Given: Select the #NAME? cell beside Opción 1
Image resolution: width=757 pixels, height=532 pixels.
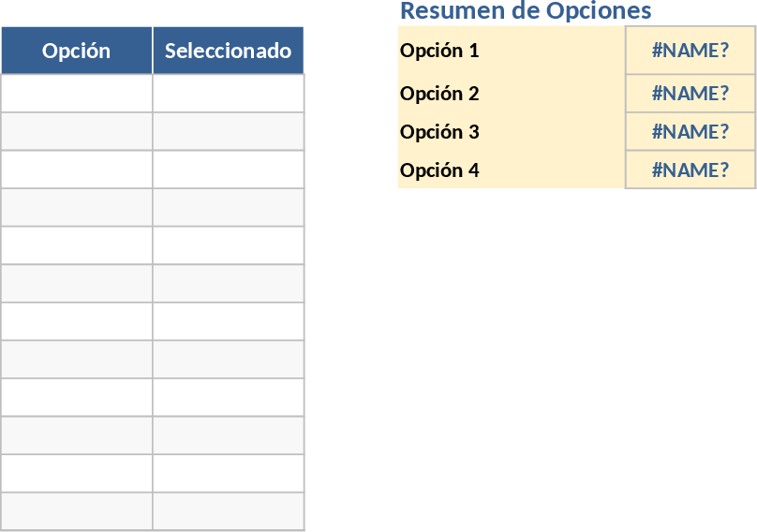Looking at the screenshot, I should coord(690,51).
